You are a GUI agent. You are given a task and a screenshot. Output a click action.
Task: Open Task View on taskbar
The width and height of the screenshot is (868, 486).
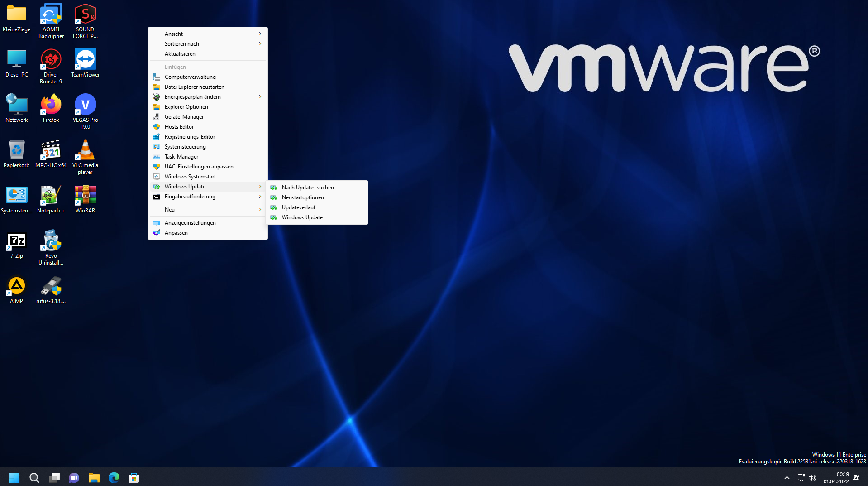click(54, 478)
